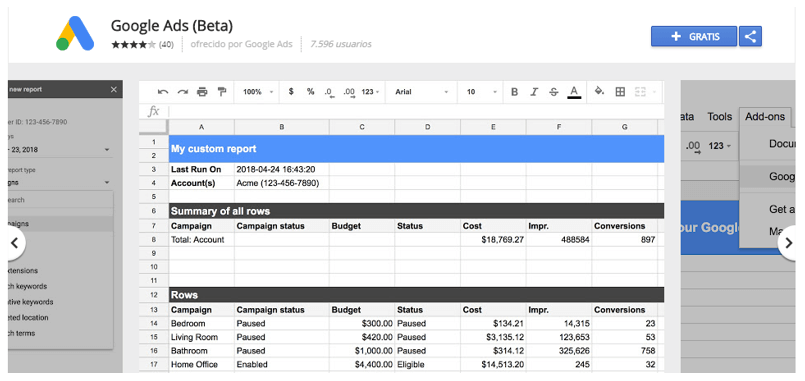This screenshot has width=805, height=381.
Task: Toggle italic formatting button
Action: click(x=534, y=92)
